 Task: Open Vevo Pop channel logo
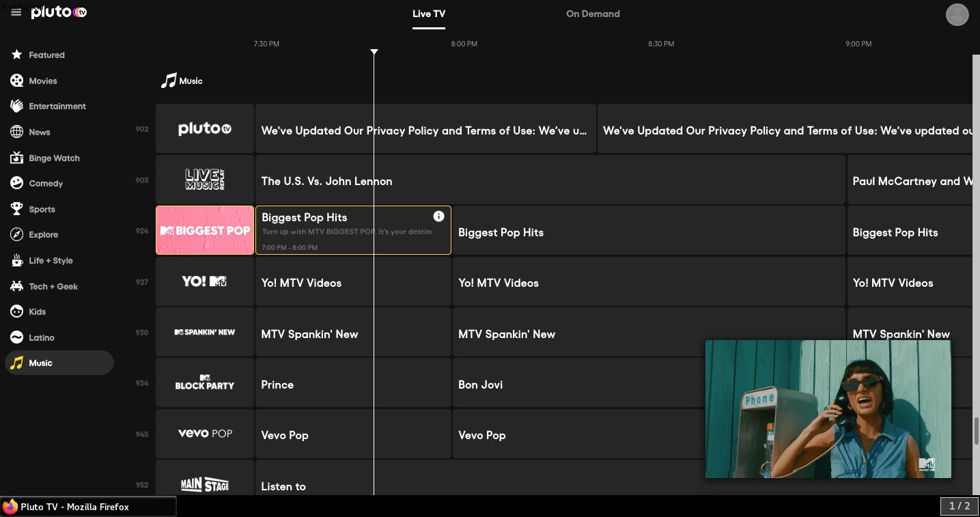point(205,434)
